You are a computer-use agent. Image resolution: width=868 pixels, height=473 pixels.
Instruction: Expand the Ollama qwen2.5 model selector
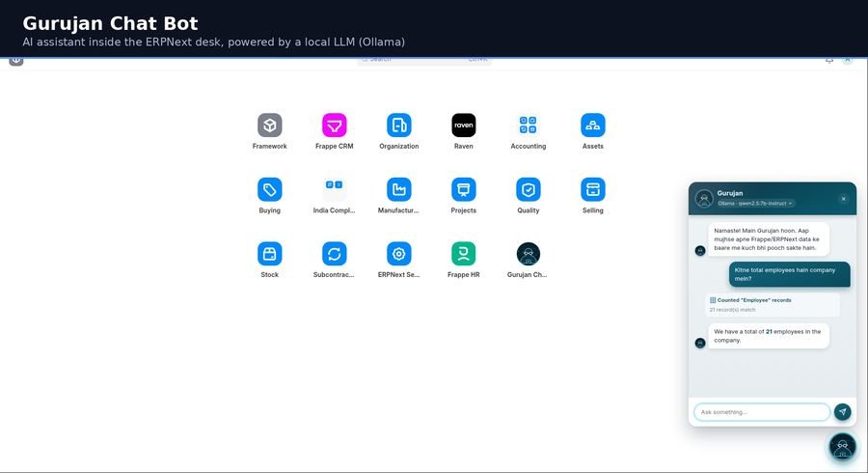(x=755, y=204)
